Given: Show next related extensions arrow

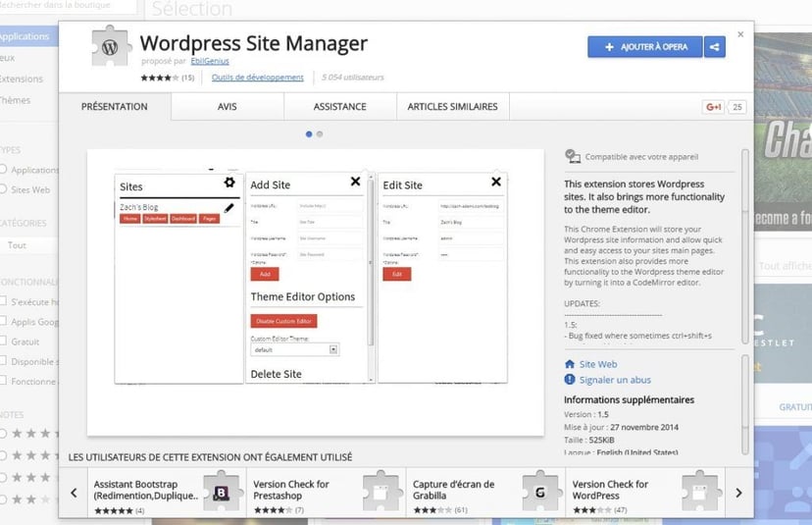Looking at the screenshot, I should (739, 493).
